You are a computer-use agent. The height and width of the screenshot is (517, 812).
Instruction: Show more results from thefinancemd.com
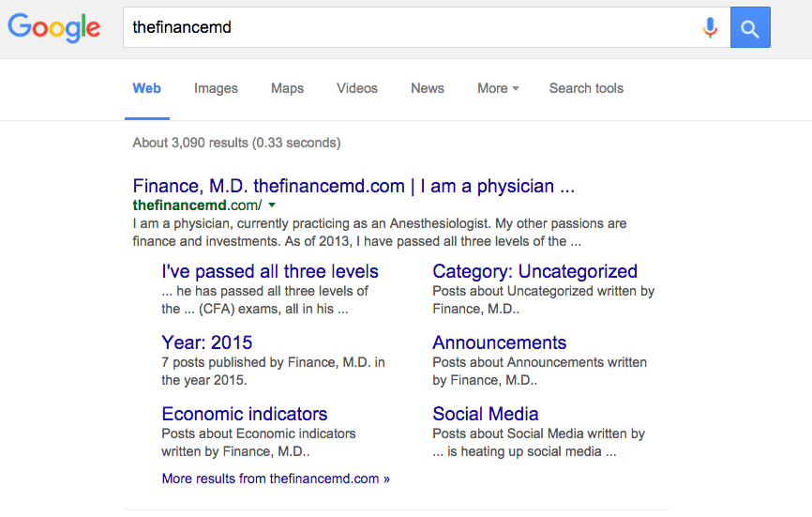(276, 479)
